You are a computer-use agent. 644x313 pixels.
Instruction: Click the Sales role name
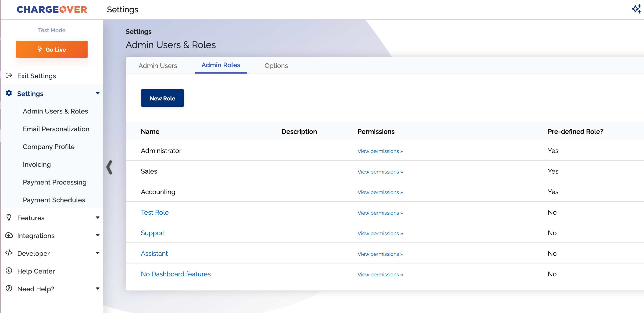(149, 171)
